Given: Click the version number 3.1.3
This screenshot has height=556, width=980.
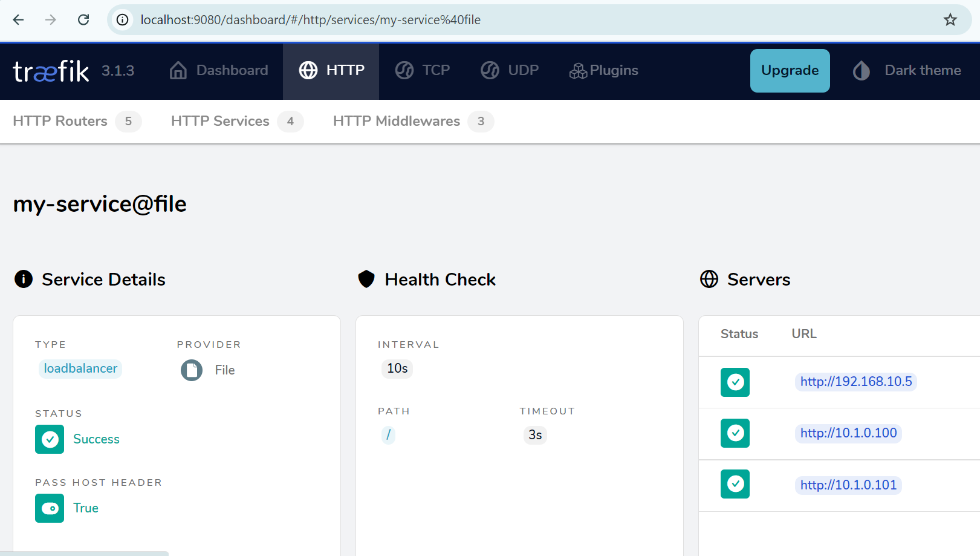Looking at the screenshot, I should pos(118,71).
